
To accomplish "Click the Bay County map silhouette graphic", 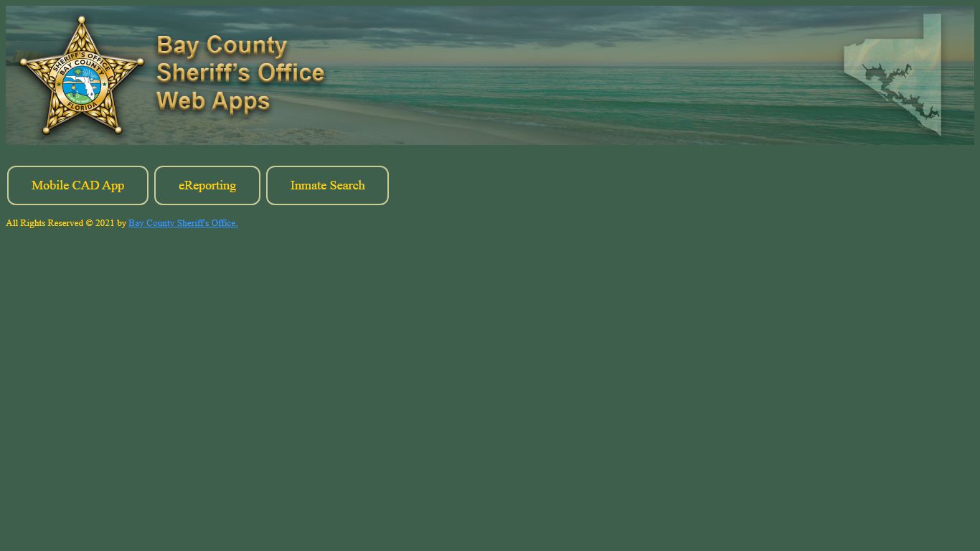I will 893,75.
